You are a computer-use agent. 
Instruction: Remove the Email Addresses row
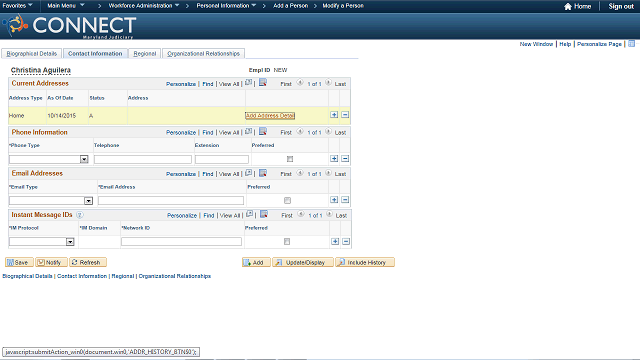pyautogui.click(x=345, y=200)
